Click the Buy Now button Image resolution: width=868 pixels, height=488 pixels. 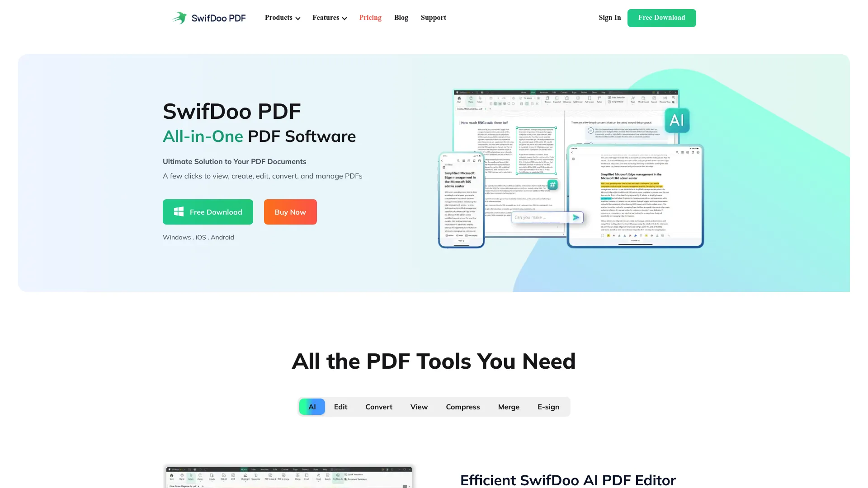(x=290, y=211)
